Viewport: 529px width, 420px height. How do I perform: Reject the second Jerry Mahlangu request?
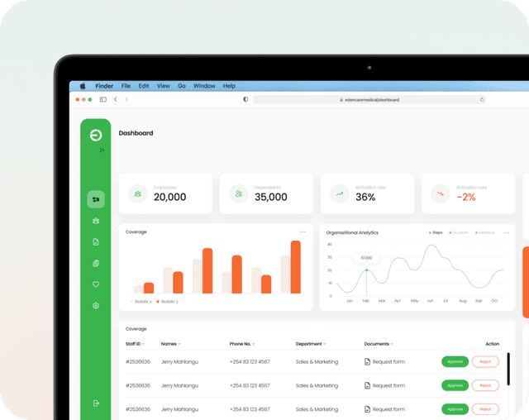(485, 385)
